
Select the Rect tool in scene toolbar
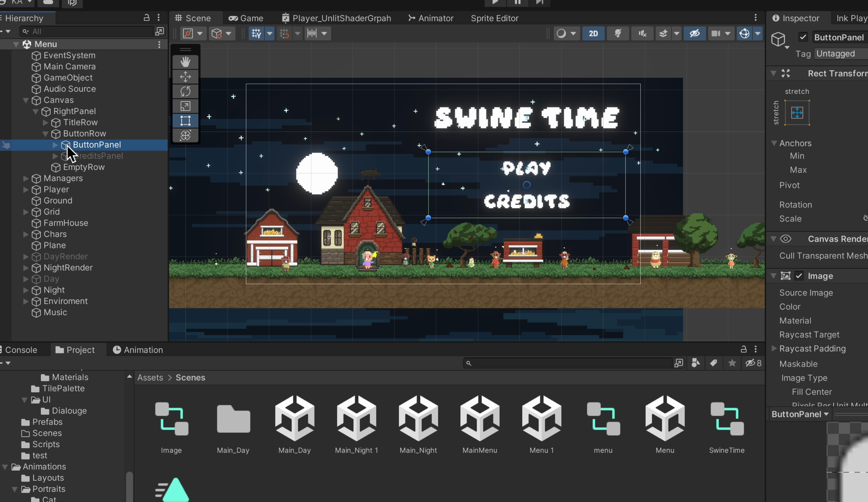[x=185, y=120]
